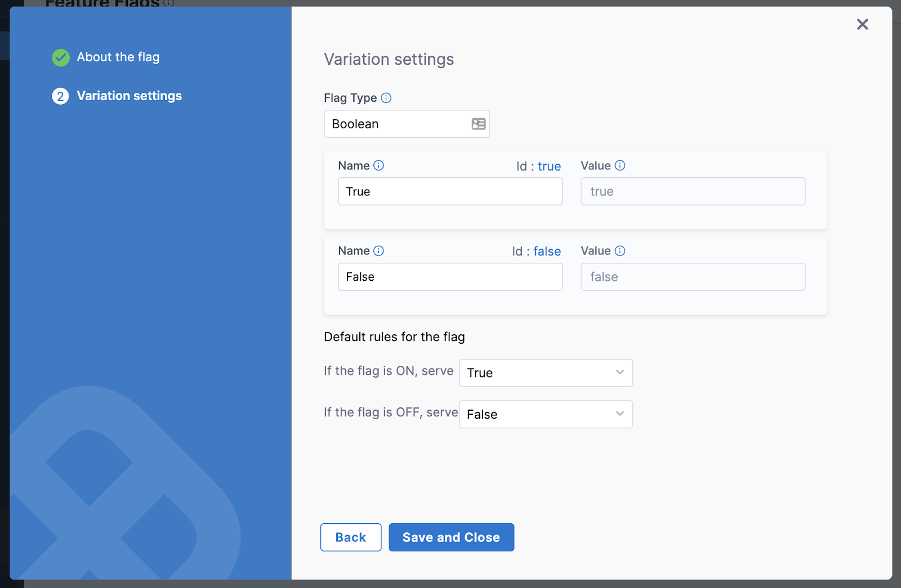Click the Flag Type info icon
901x588 pixels.
(x=386, y=98)
